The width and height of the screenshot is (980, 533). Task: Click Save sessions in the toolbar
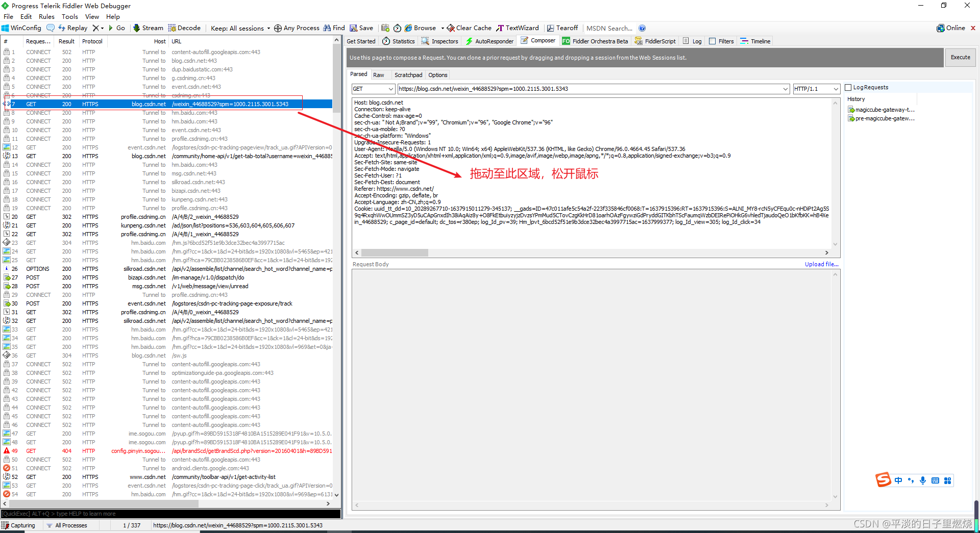pos(361,28)
